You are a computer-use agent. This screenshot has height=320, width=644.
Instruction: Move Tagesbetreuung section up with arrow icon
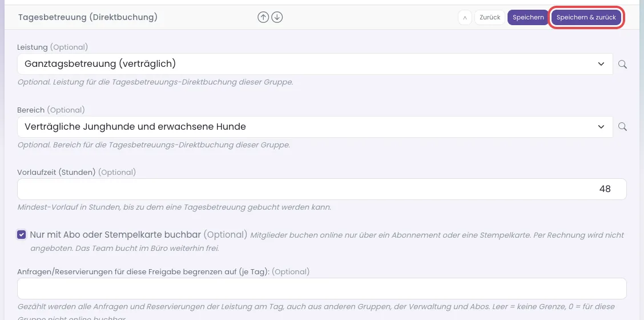(x=263, y=17)
